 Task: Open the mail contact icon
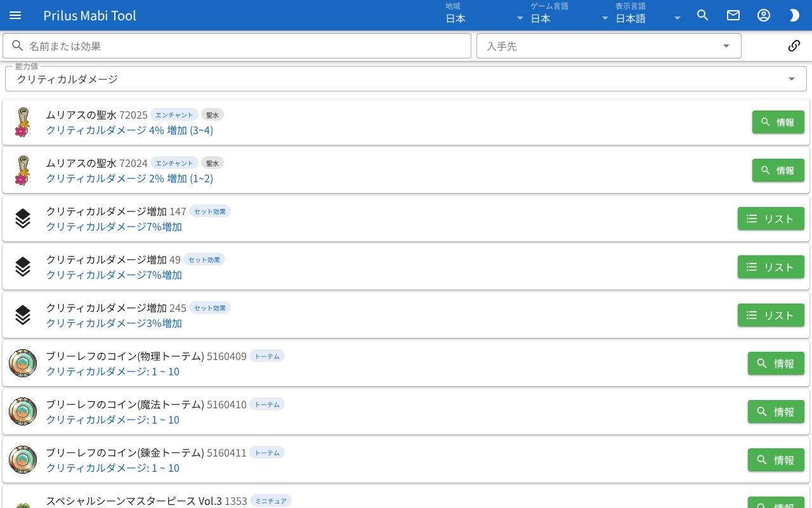pos(733,15)
